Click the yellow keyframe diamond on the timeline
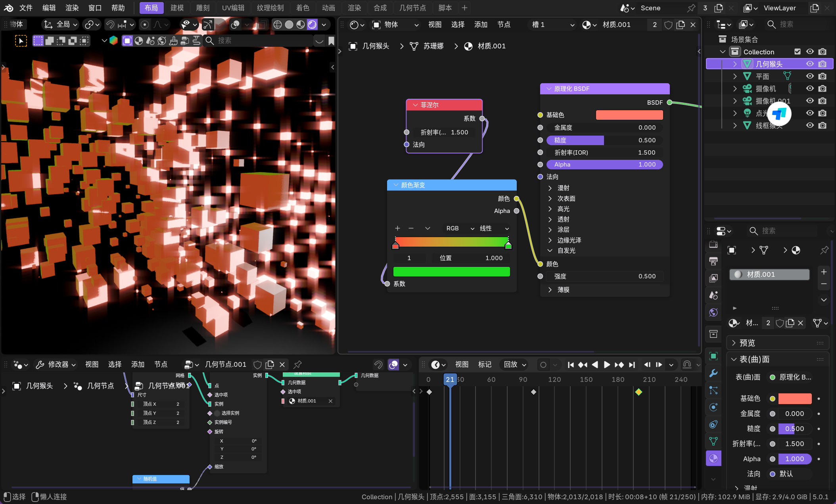The width and height of the screenshot is (836, 504). coord(639,392)
